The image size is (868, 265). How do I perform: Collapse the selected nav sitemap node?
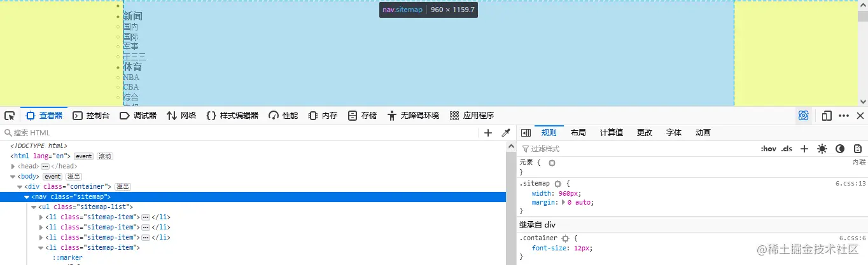(27, 196)
